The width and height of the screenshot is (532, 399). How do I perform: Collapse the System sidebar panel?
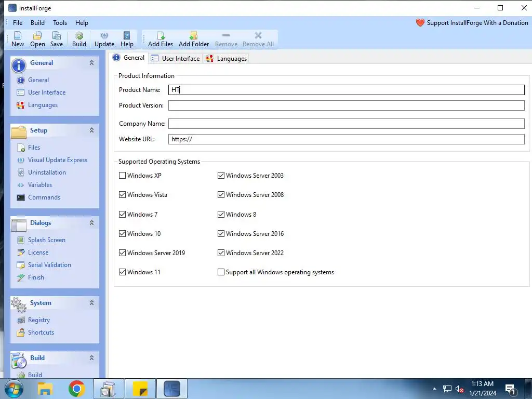point(91,303)
